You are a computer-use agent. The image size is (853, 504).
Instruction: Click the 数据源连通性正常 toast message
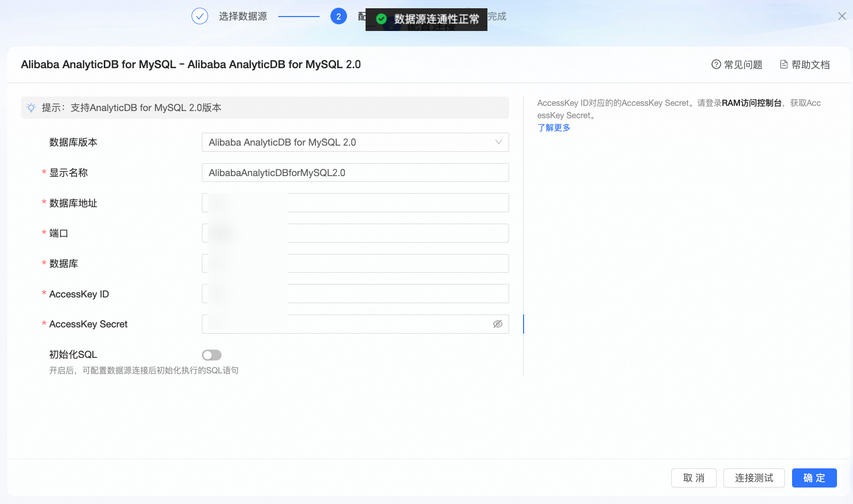click(x=426, y=20)
